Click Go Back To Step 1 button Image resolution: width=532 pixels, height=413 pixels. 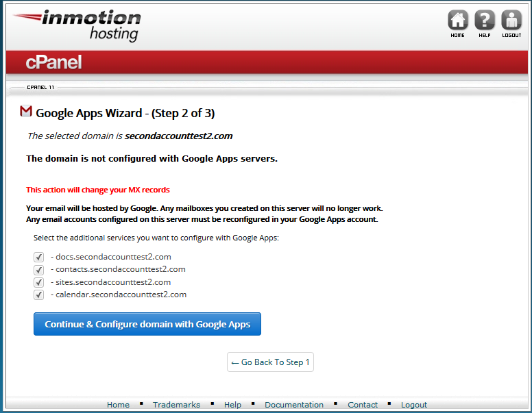pyautogui.click(x=270, y=362)
